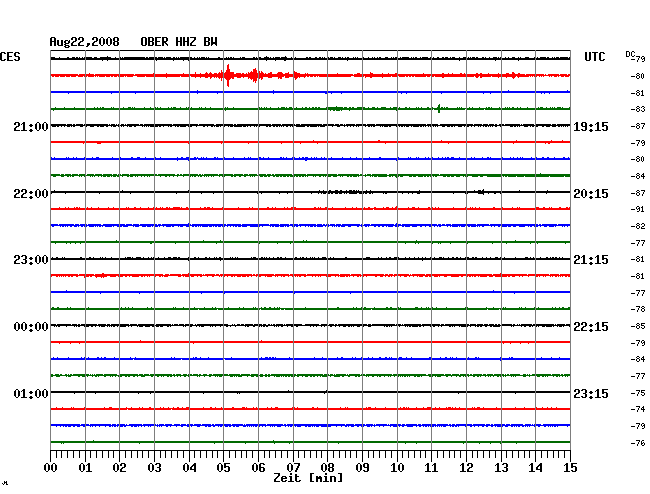The image size is (650, 494).
Task: Click the CES time zone header
Action: (10, 57)
